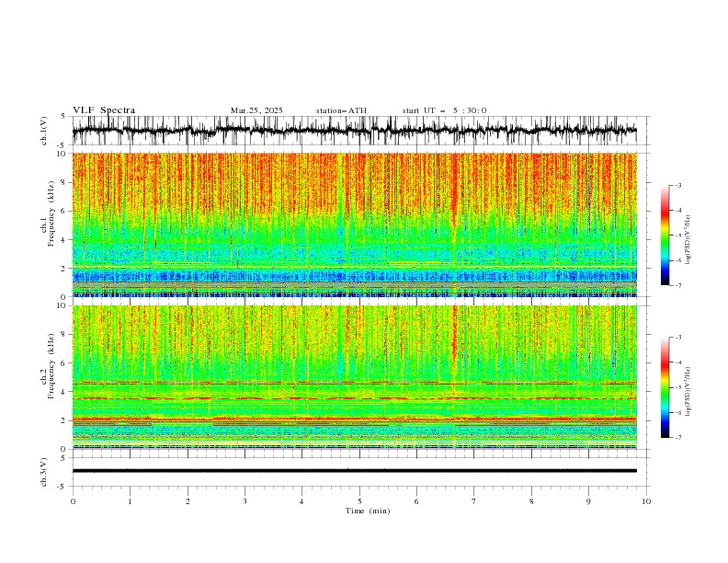Click inside the ch.1 spectrogram panel
The width and height of the screenshot is (728, 563).
[354, 224]
